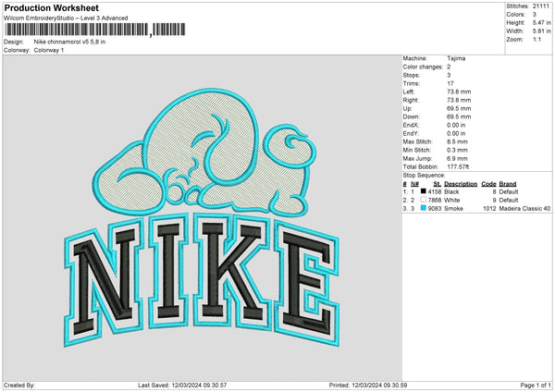The width and height of the screenshot is (555, 392).
Task: Click the barcode under the worksheet title
Action: (x=94, y=30)
